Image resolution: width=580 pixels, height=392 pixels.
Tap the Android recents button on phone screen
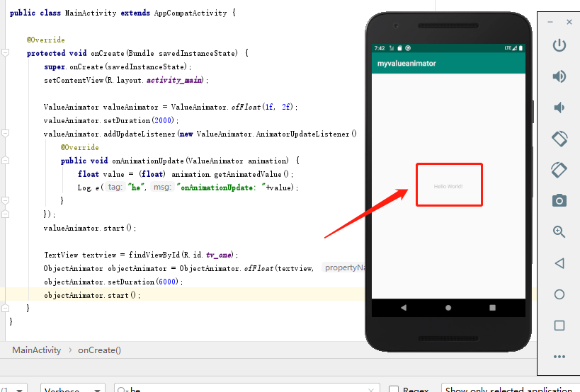pyautogui.click(x=492, y=307)
